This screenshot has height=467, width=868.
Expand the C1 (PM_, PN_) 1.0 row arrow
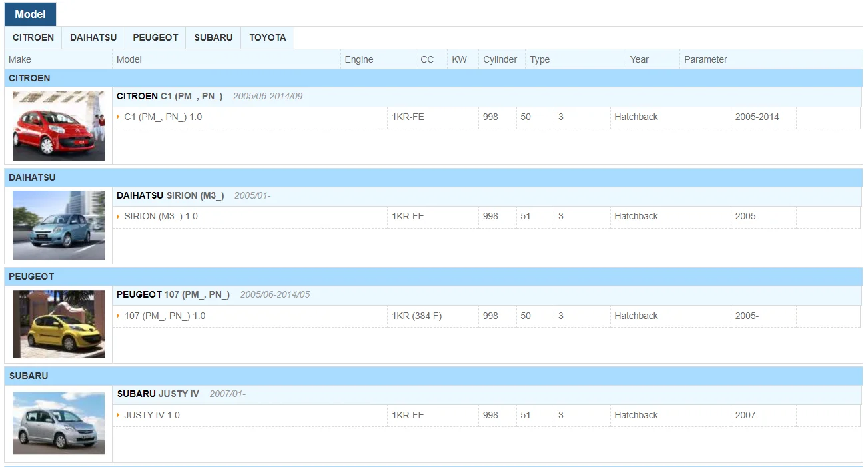119,117
